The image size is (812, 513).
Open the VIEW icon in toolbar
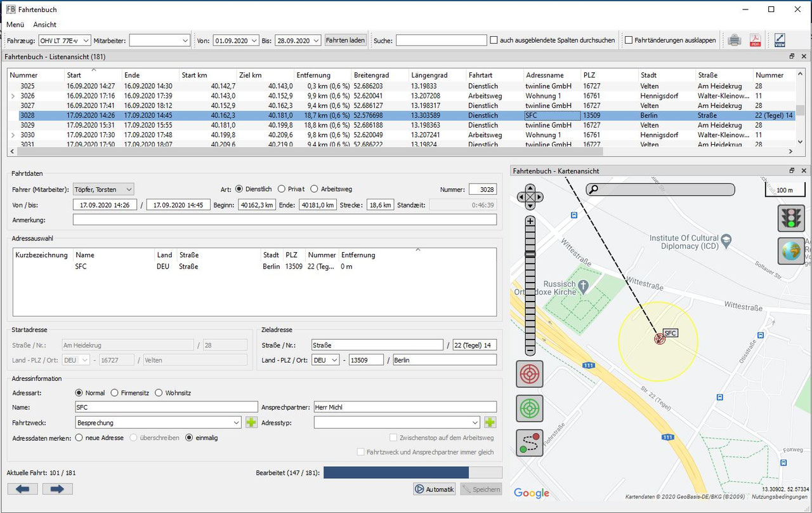click(780, 40)
